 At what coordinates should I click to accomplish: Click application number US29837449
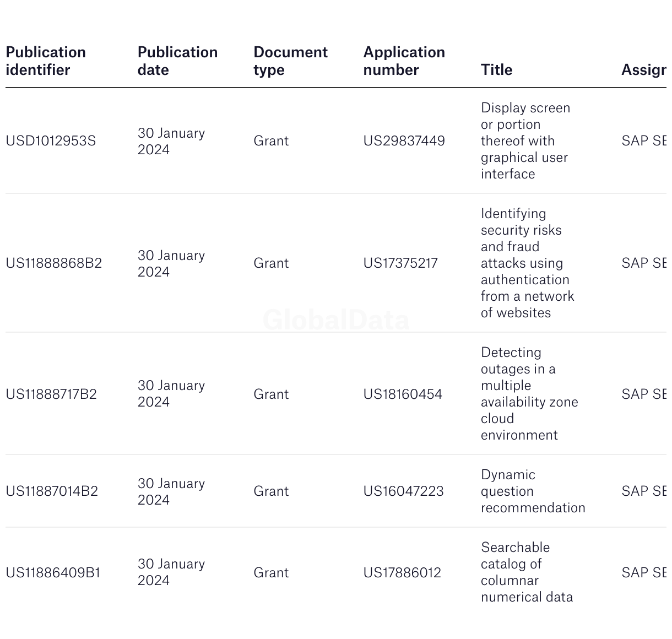click(404, 141)
